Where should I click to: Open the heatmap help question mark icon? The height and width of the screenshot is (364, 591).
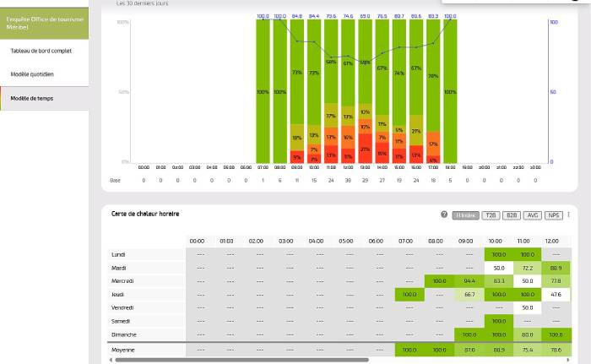pos(444,215)
